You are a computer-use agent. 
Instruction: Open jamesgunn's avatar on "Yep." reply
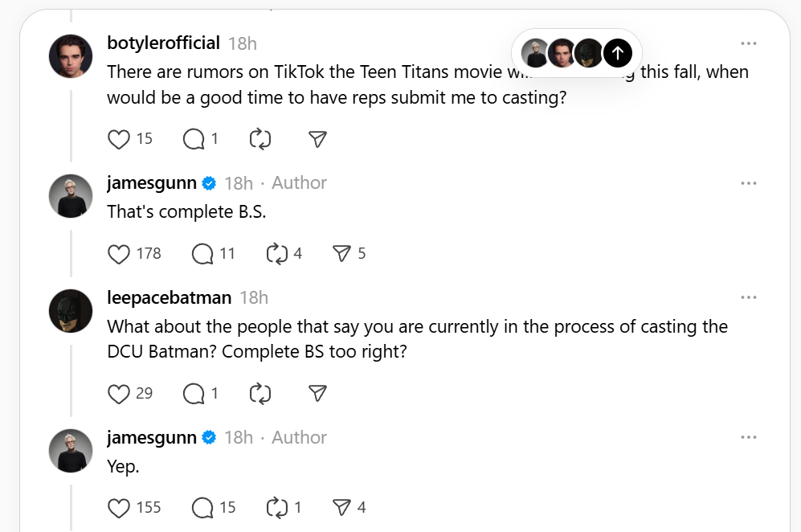[71, 451]
